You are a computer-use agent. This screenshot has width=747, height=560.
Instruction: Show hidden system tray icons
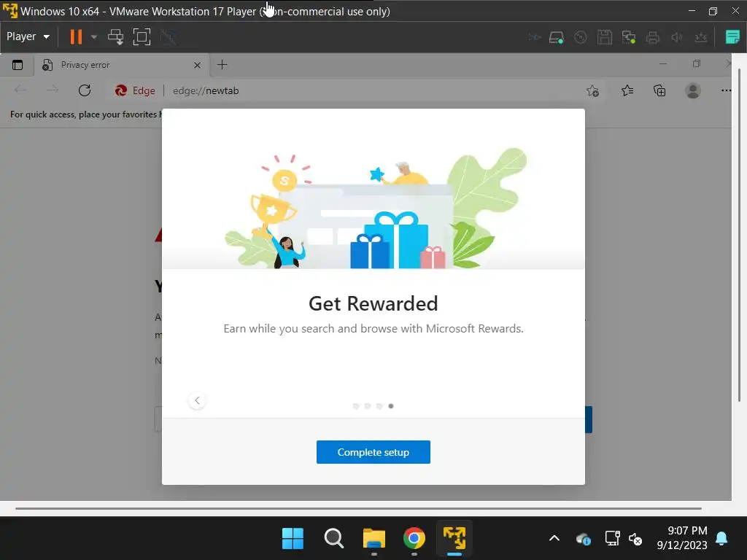554,539
